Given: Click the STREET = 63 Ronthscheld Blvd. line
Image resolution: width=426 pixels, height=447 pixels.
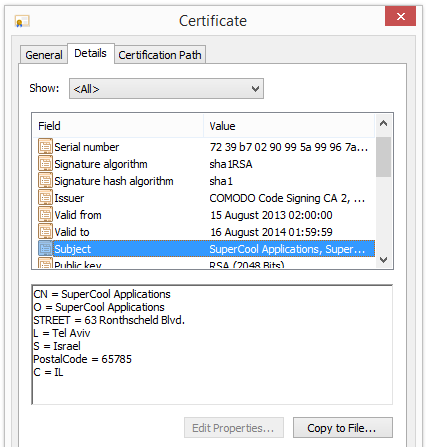Looking at the screenshot, I should [x=109, y=320].
